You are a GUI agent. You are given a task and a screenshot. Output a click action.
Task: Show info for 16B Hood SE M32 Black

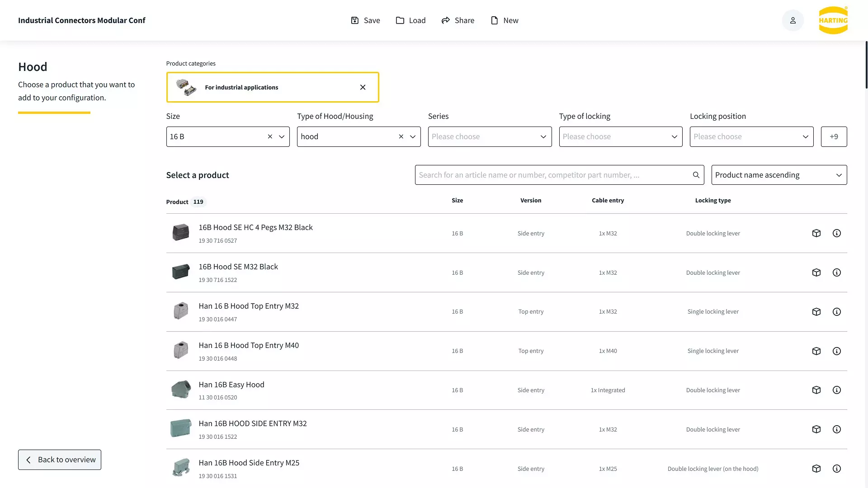[x=837, y=272]
